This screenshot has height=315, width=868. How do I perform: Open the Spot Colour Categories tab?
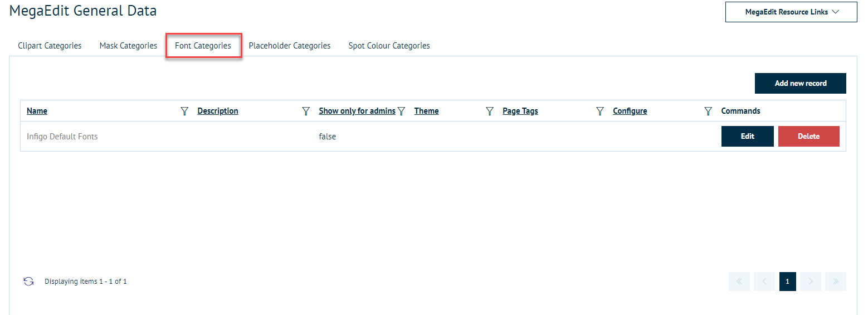click(x=389, y=46)
